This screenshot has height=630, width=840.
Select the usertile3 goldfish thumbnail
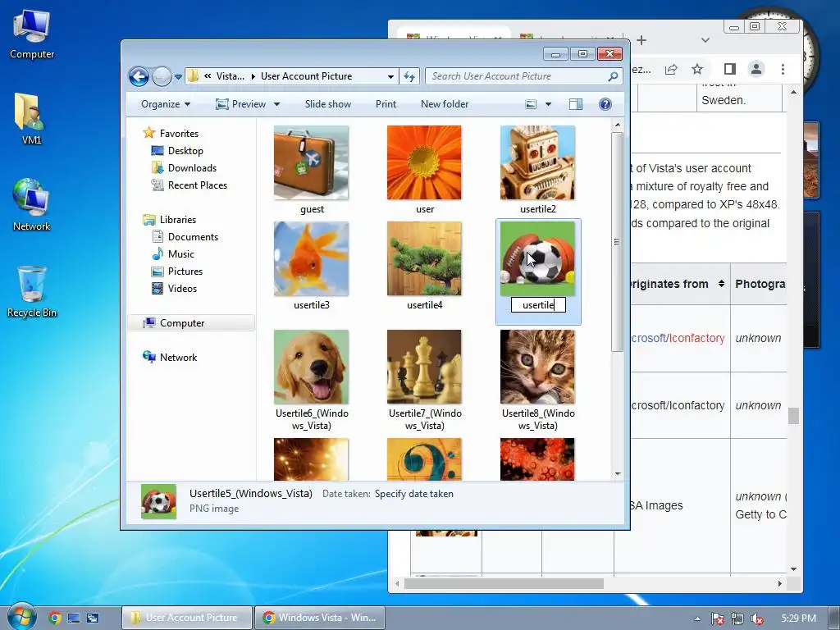coord(311,258)
